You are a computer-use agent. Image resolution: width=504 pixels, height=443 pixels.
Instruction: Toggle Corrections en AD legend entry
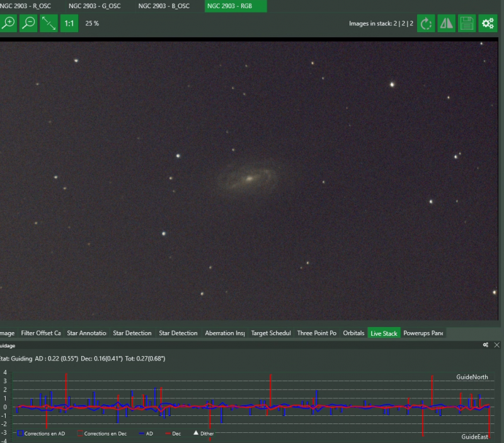41,434
